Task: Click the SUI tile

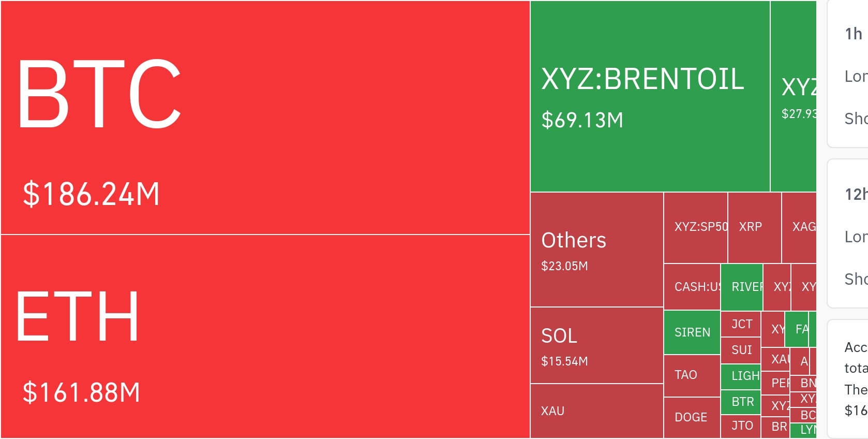Action: 741,350
